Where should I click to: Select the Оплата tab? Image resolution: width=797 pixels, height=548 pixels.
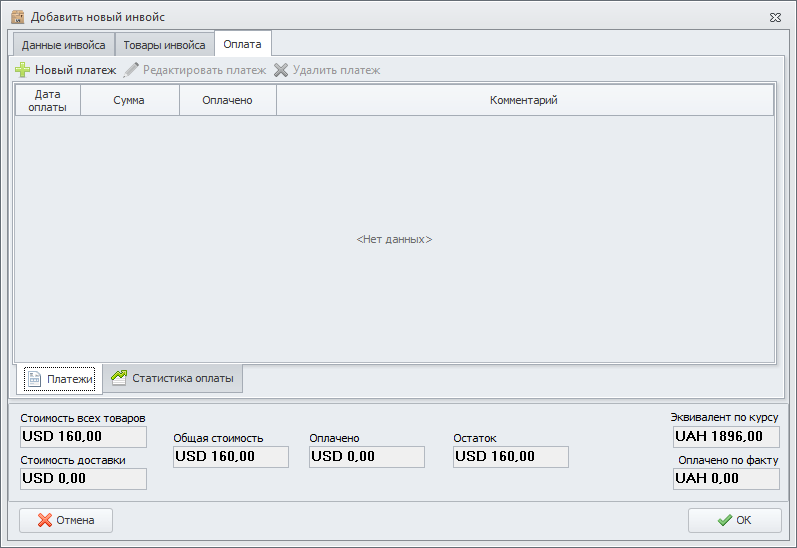pyautogui.click(x=242, y=44)
